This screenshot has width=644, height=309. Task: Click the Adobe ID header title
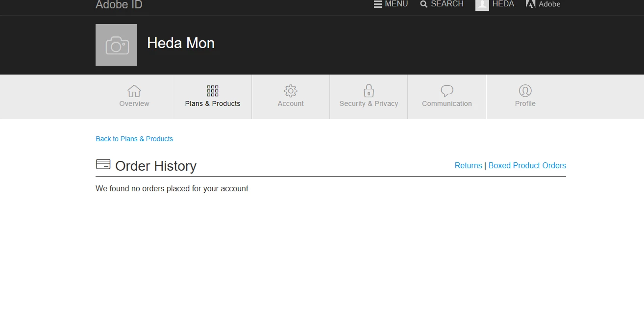[x=119, y=5]
